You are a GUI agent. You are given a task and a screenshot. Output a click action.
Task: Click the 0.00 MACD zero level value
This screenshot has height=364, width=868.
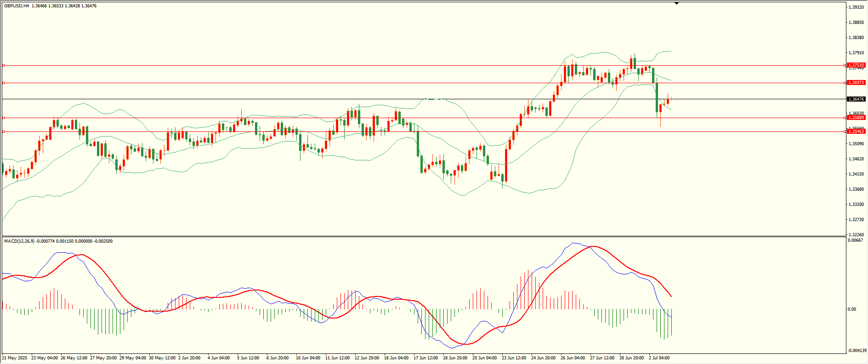[852, 309]
